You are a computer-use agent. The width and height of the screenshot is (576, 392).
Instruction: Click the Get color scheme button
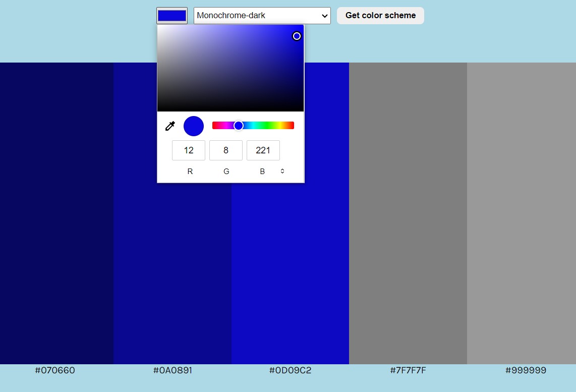click(x=380, y=15)
